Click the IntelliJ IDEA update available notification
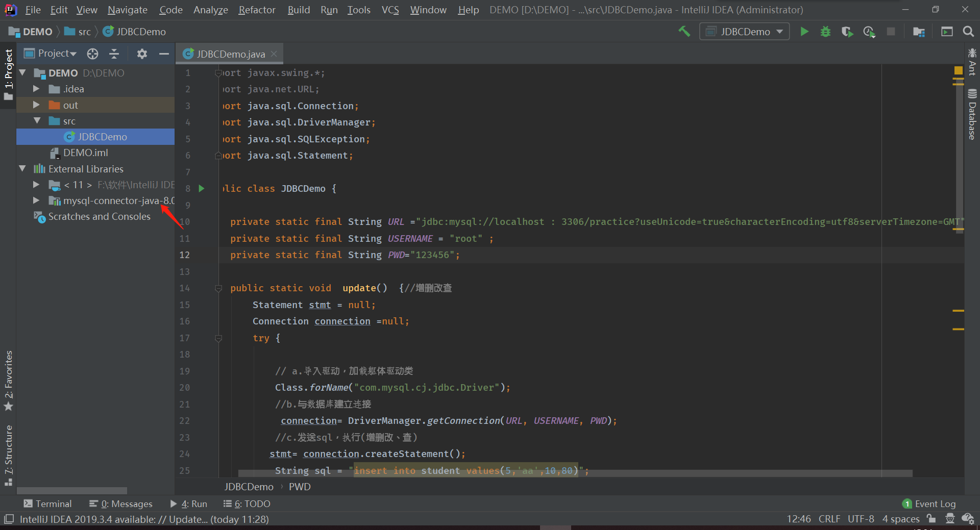980x530 pixels. tap(144, 519)
